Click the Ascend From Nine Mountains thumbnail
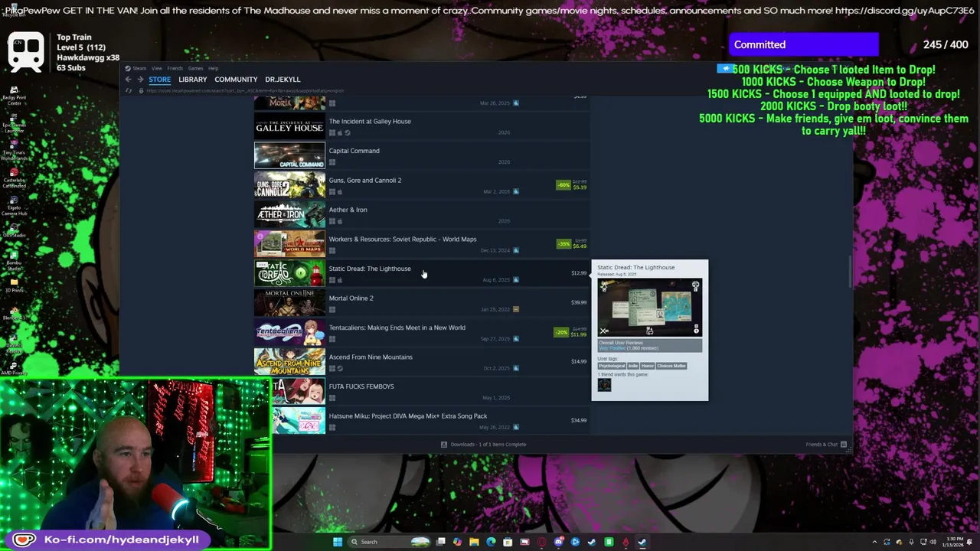 pyautogui.click(x=289, y=362)
